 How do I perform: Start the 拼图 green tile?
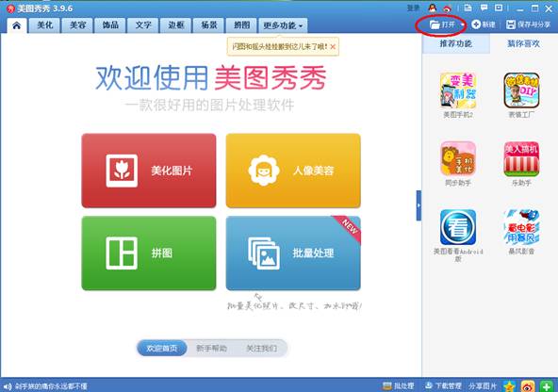tap(149, 253)
